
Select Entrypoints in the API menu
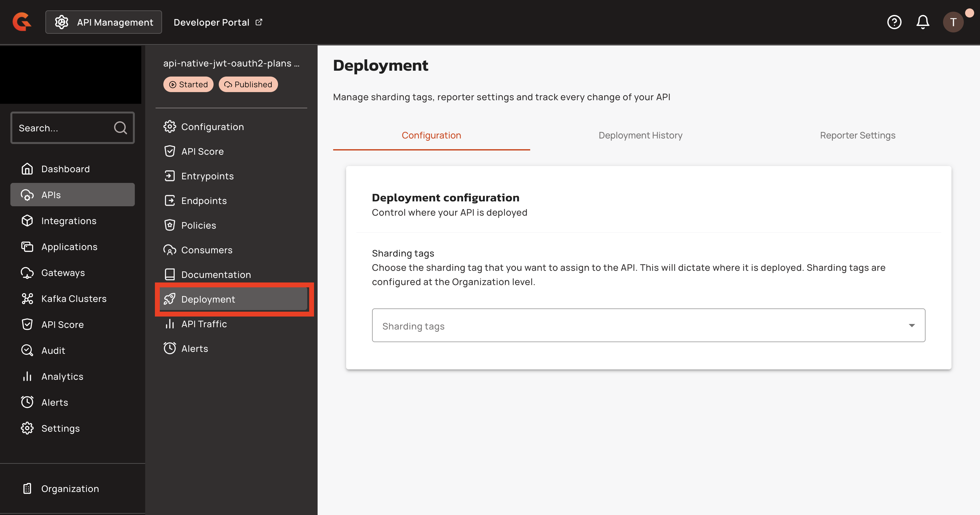coord(207,176)
